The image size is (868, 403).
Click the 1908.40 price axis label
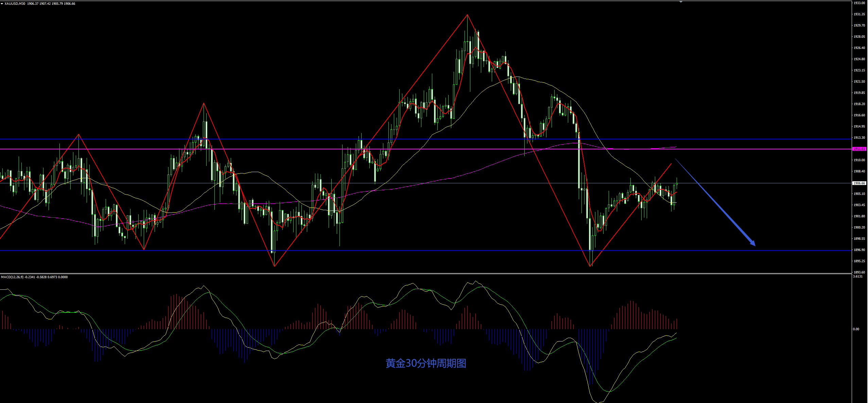pos(859,171)
